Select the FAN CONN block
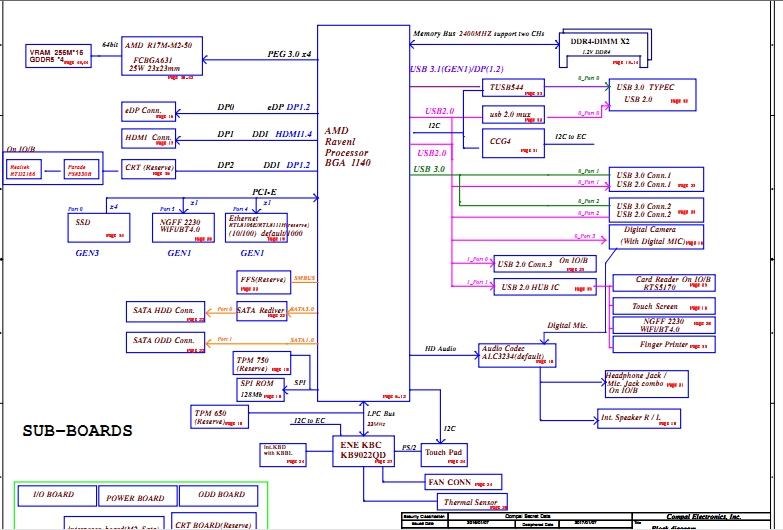 tap(463, 482)
